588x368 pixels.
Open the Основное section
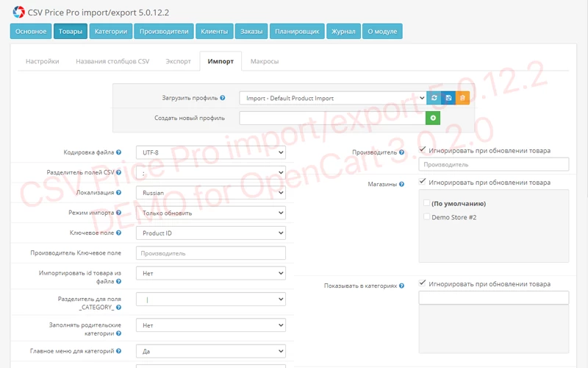[31, 31]
